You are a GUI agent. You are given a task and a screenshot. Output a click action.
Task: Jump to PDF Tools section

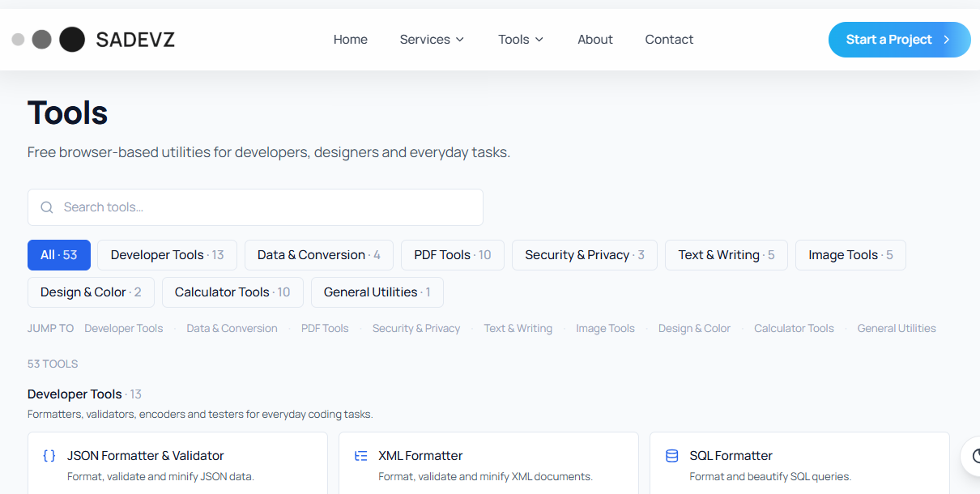pyautogui.click(x=325, y=329)
